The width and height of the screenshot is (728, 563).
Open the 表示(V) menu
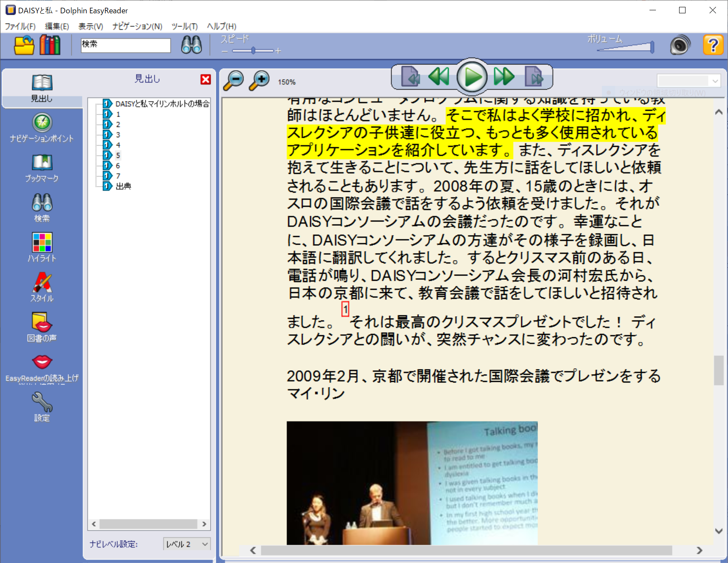tap(91, 26)
